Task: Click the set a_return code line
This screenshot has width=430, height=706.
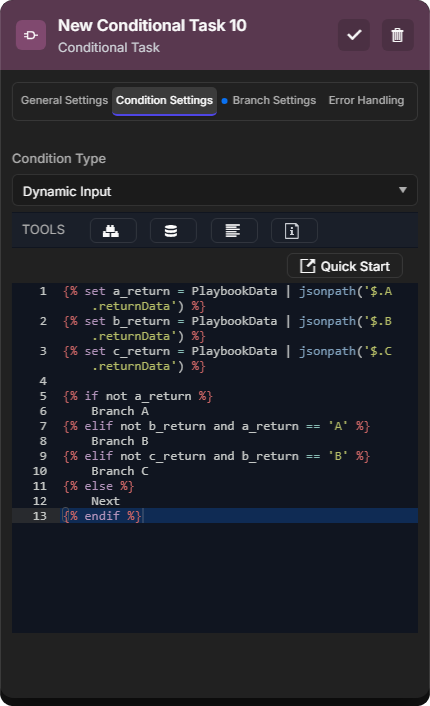Action: point(227,299)
